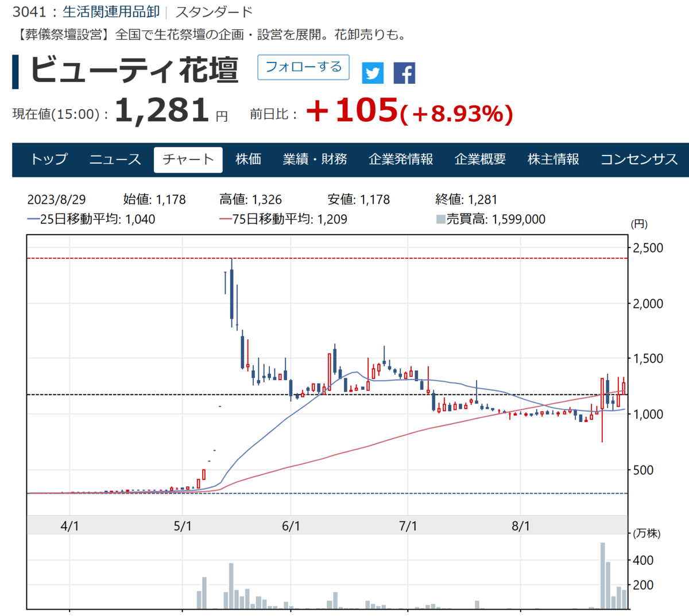Select the チャート tab

188,159
